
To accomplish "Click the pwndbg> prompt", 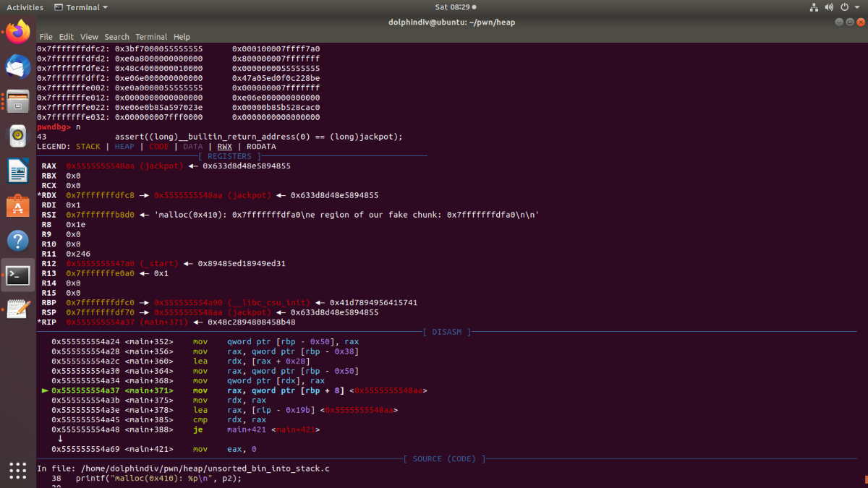I will click(x=54, y=127).
